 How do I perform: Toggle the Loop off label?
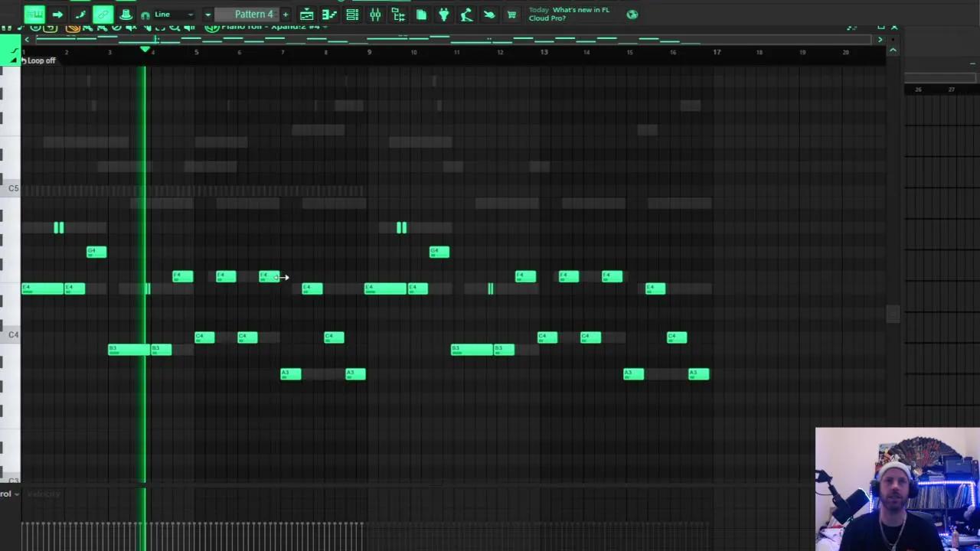click(41, 60)
